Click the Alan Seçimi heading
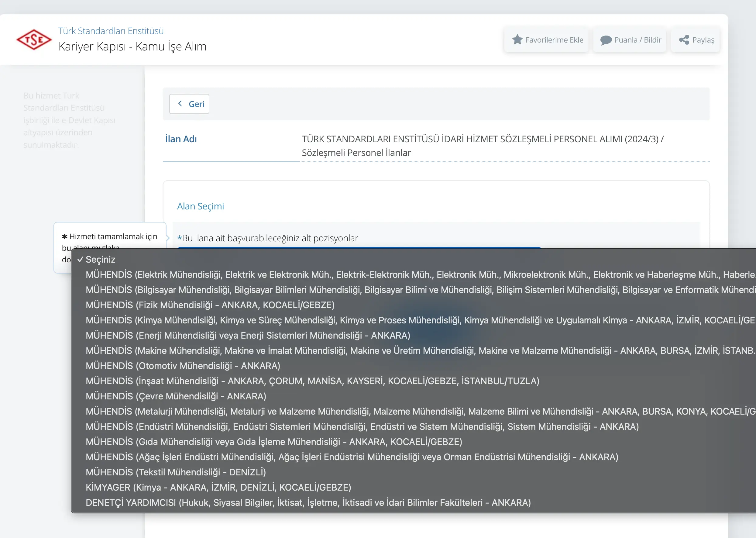 (201, 206)
